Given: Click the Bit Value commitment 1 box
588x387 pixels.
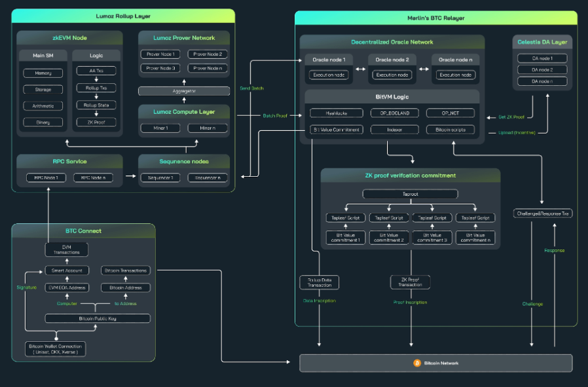Looking at the screenshot, I should tap(345, 237).
